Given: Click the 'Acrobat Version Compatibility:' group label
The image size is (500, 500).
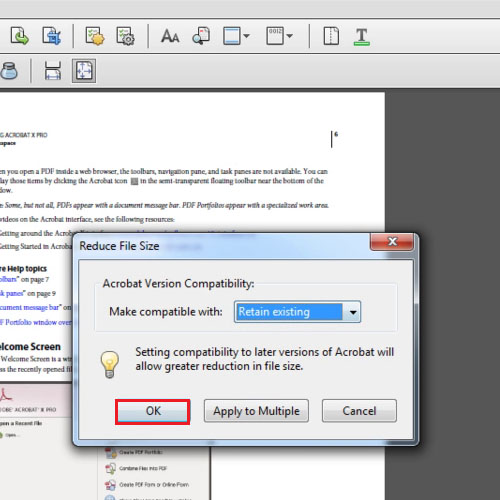Looking at the screenshot, I should tap(178, 283).
